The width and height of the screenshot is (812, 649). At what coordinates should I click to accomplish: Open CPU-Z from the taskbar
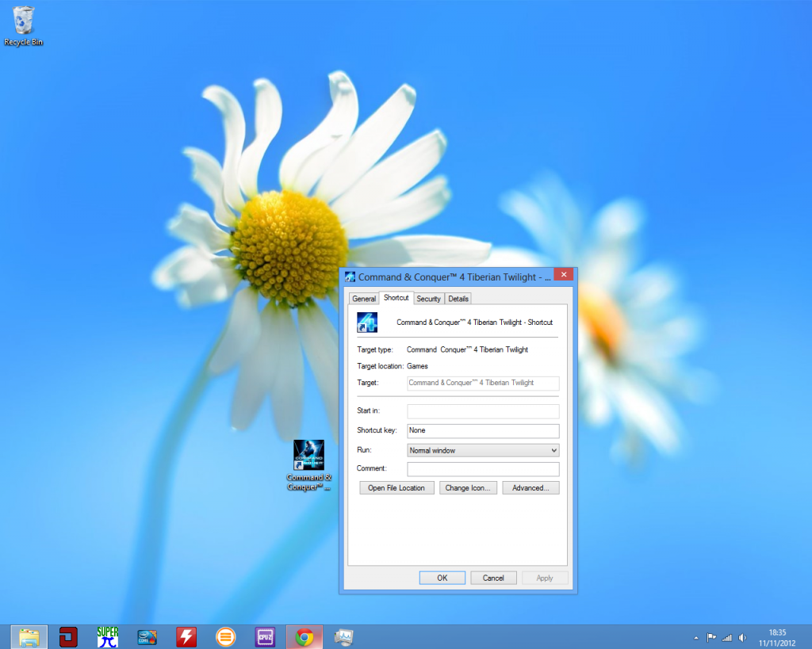(265, 637)
